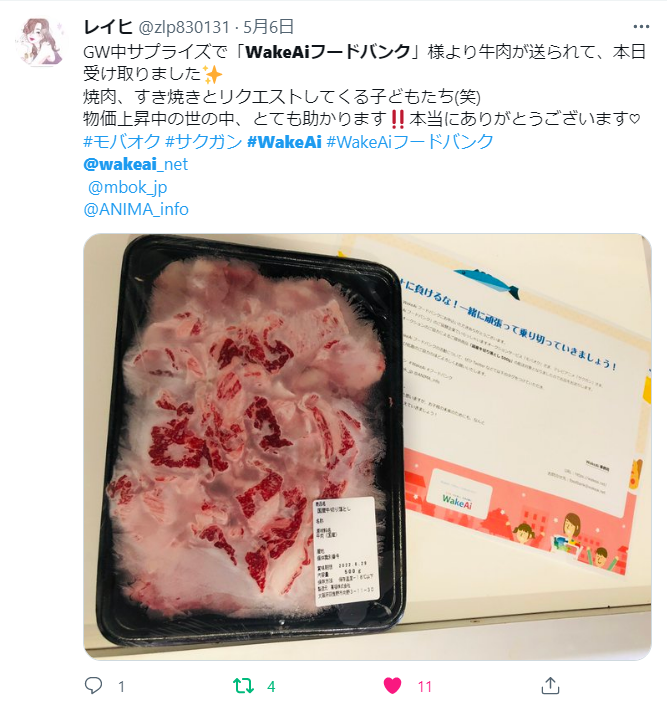Open the レイヒ profile avatar

42,43
